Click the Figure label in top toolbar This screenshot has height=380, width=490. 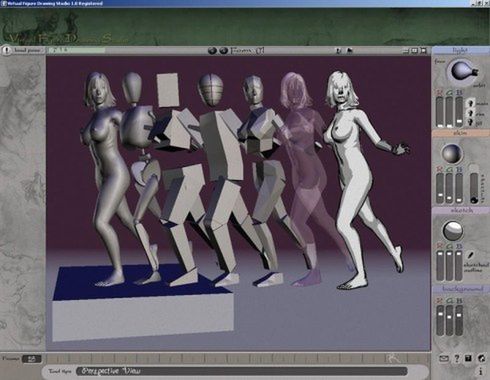(247, 51)
